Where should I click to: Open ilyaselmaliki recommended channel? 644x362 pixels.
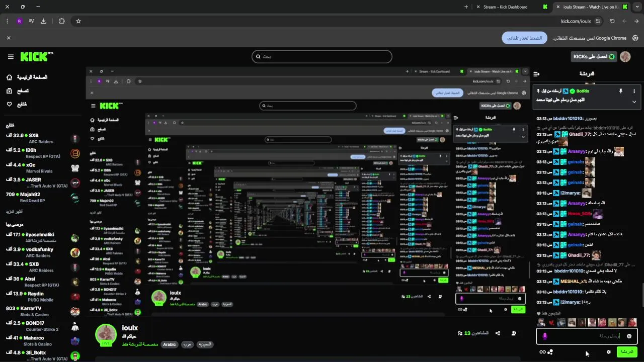[x=43, y=237]
